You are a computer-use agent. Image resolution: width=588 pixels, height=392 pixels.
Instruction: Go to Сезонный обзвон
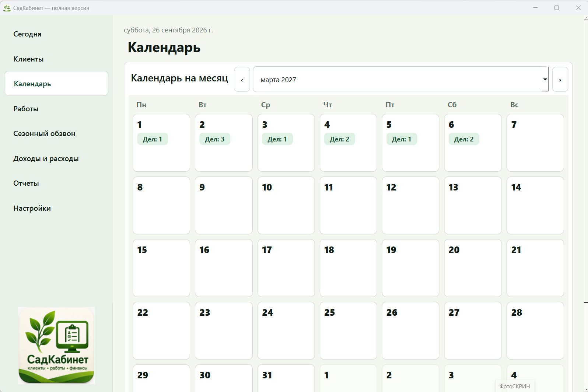pos(56,133)
